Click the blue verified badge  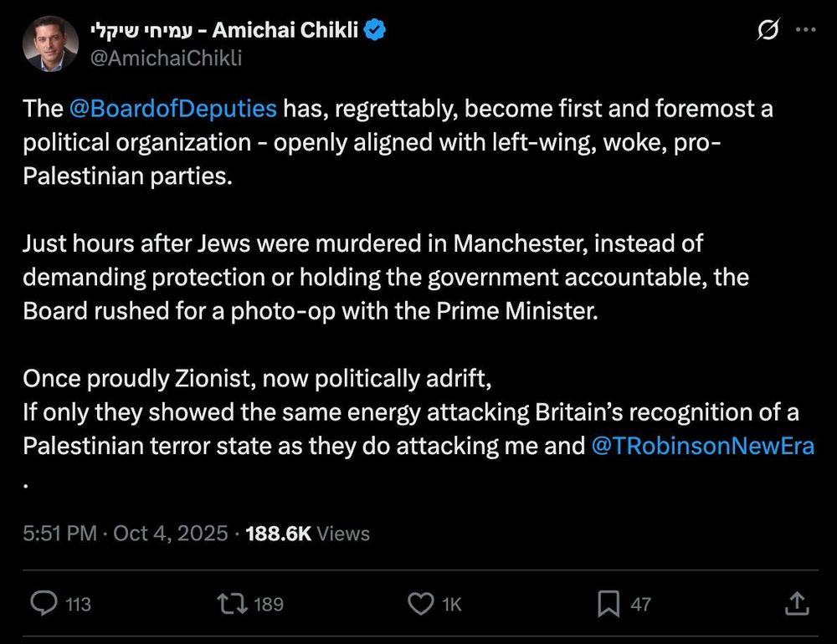click(376, 30)
